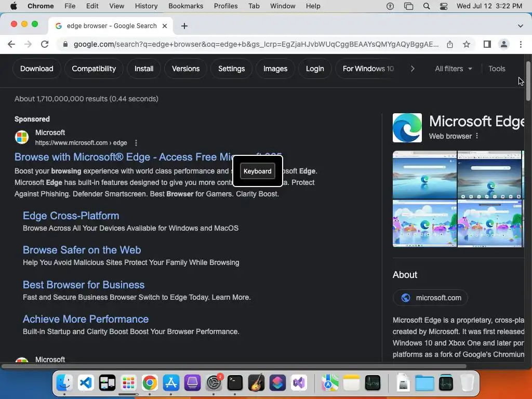Open the Chrome profile avatar
This screenshot has width=532, height=399.
[504, 44]
